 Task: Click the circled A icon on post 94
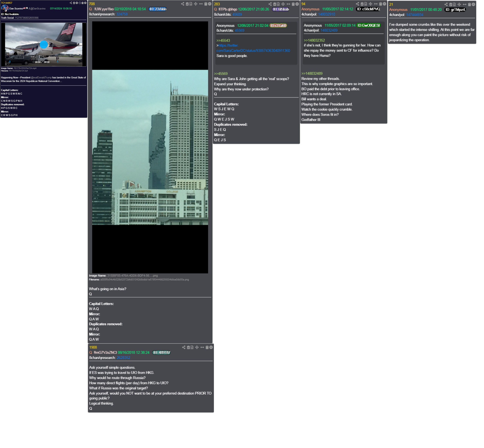[385, 4]
